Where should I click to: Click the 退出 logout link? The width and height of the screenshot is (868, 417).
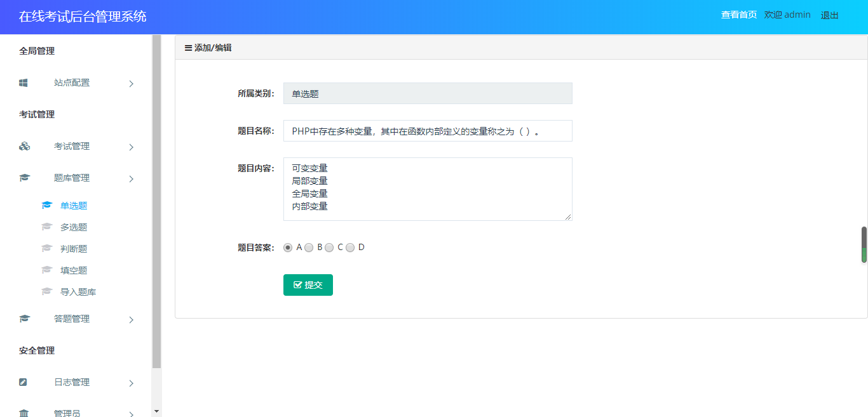tap(829, 15)
